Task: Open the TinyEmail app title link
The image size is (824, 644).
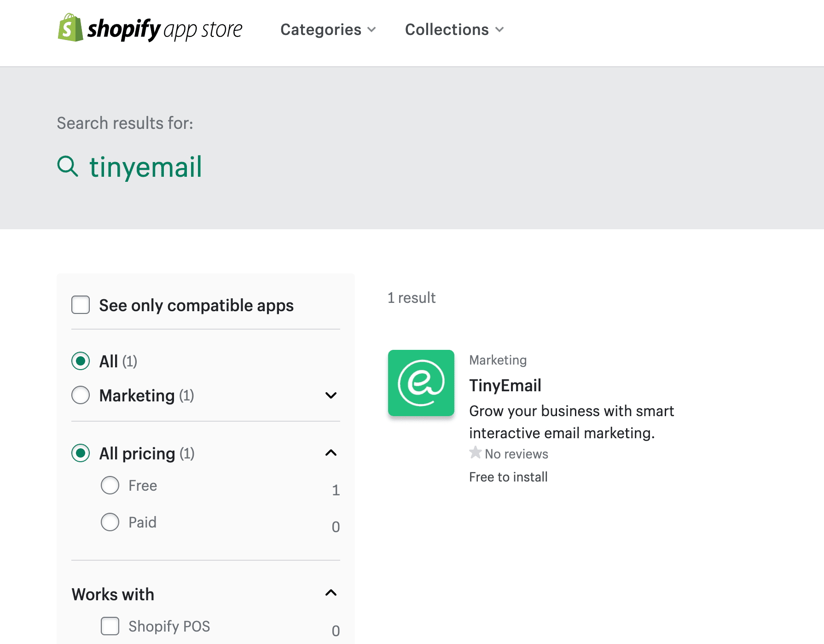Action: coord(505,385)
